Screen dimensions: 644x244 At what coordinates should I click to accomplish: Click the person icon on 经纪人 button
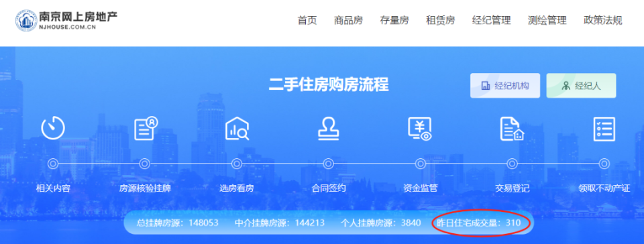click(x=566, y=86)
